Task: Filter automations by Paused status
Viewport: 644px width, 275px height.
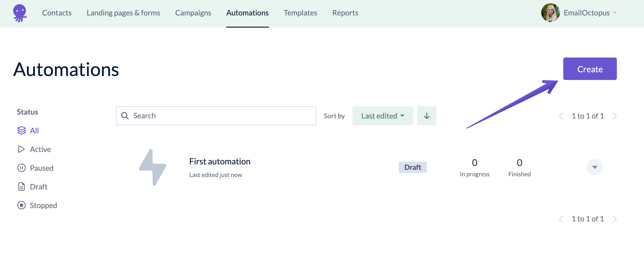Action: coord(35,168)
